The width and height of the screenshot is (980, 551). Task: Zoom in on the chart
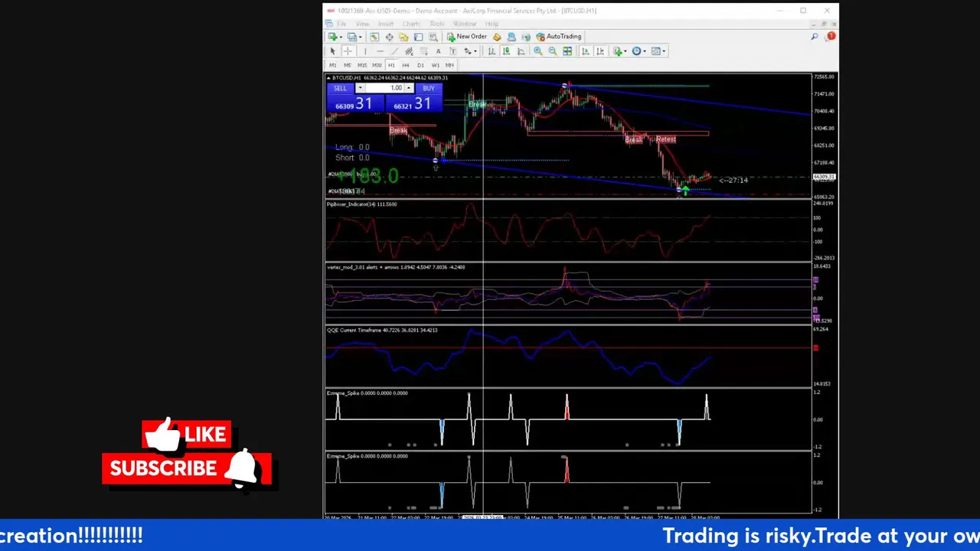tap(537, 51)
